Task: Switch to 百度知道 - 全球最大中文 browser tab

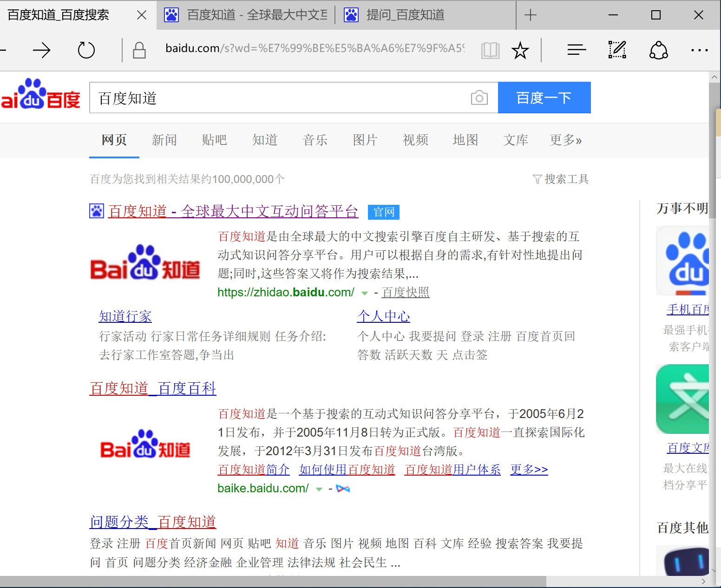Action: click(x=246, y=15)
